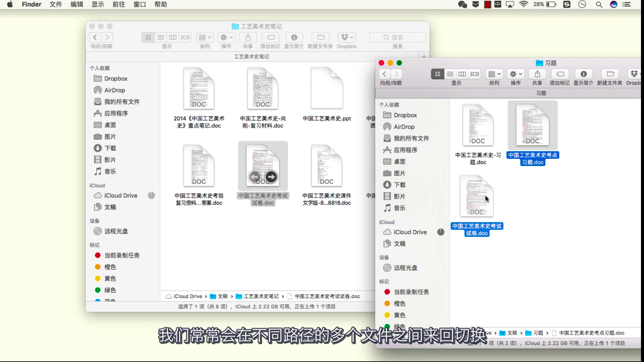Click the column view icon in toolbar
Screen dimensions: 644x362
[173, 37]
